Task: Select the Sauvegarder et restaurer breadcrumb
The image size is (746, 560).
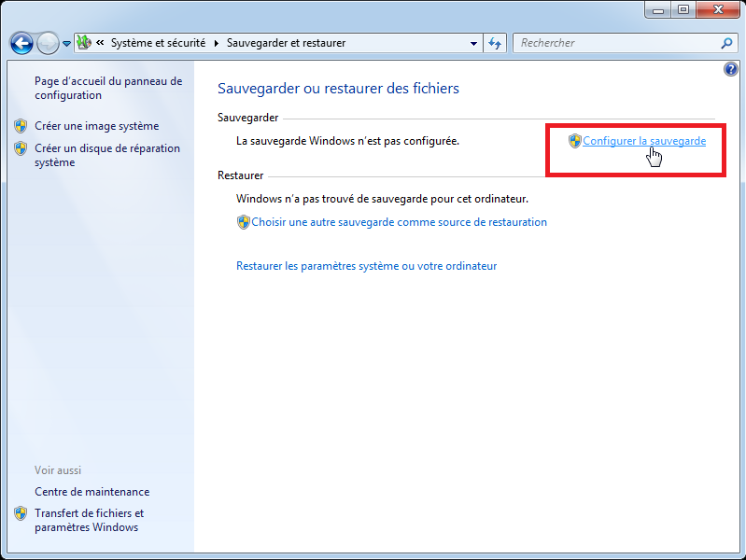Action: (286, 43)
